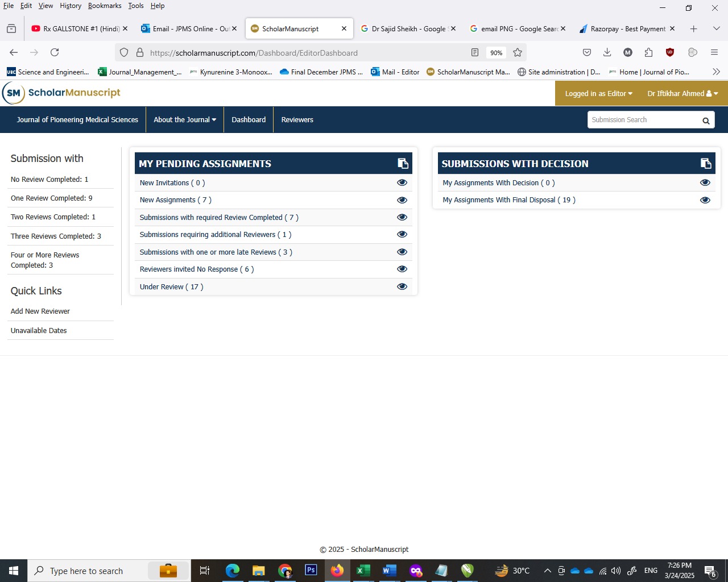The height and width of the screenshot is (582, 728).
Task: Click copy icon in Submissions With Decision header
Action: (x=706, y=164)
